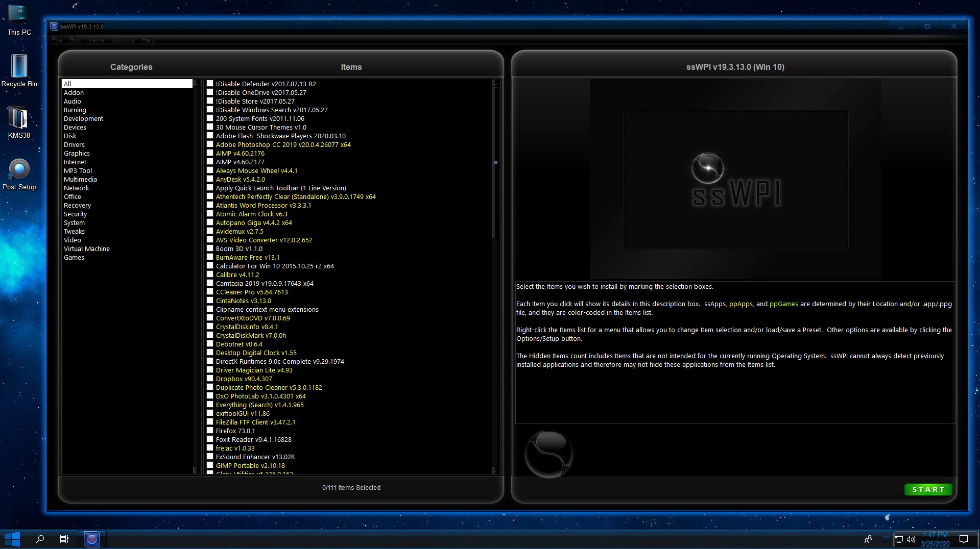Open network status tray icon
Image resolution: width=980 pixels, height=549 pixels.
pos(899,539)
